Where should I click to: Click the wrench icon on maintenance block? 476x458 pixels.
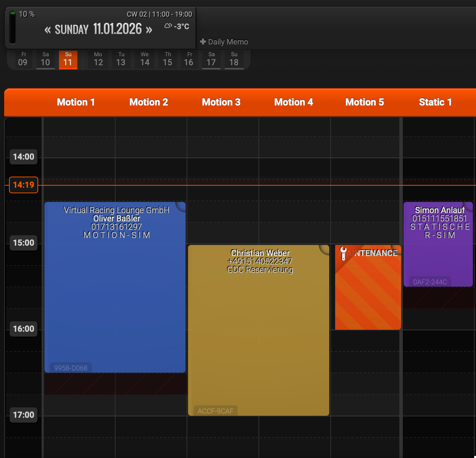click(x=343, y=253)
